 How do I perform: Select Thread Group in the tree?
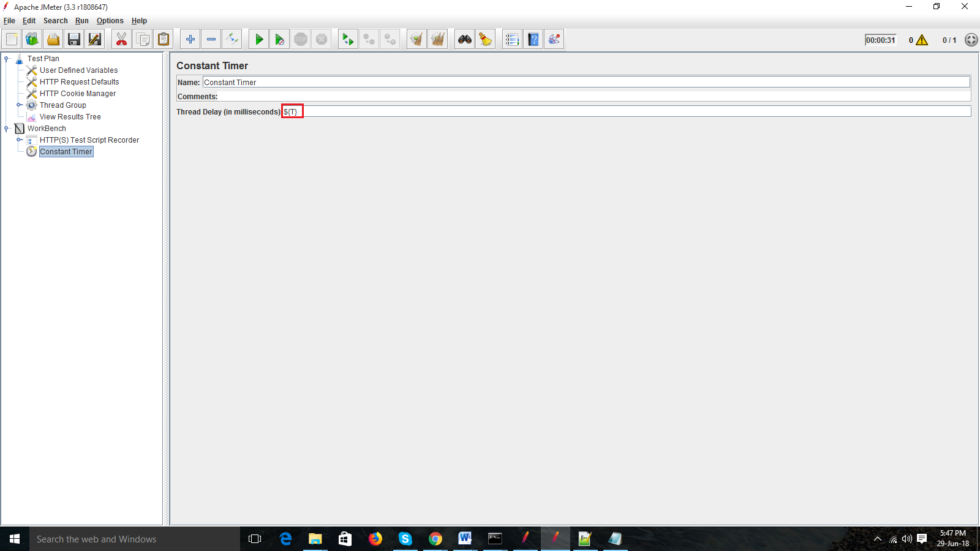coord(63,105)
